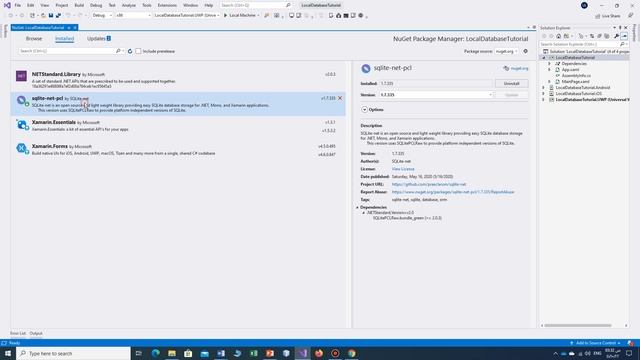The image size is (640, 360).
Task: Start debugging with Local Machine play icon
Action: 225,16
